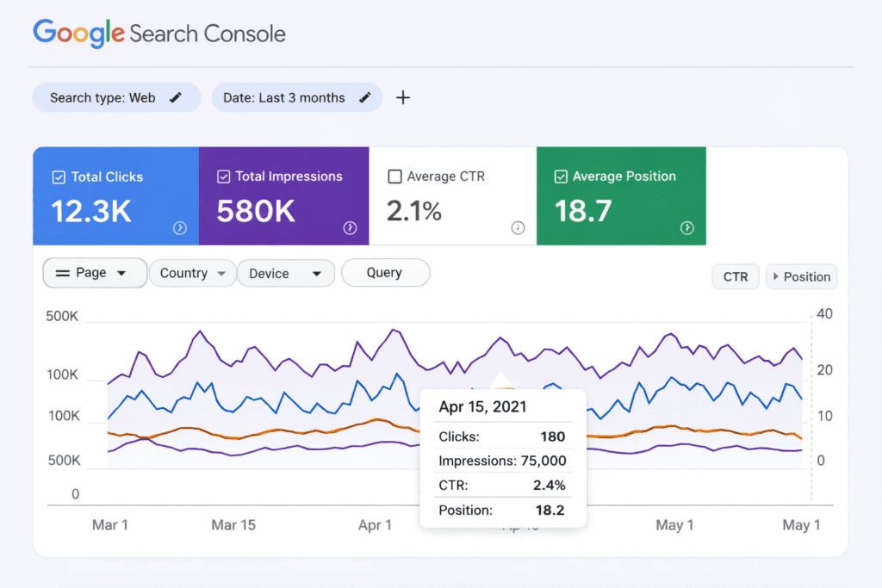
Task: Click the CTR toggle button above the chart
Action: [x=735, y=276]
